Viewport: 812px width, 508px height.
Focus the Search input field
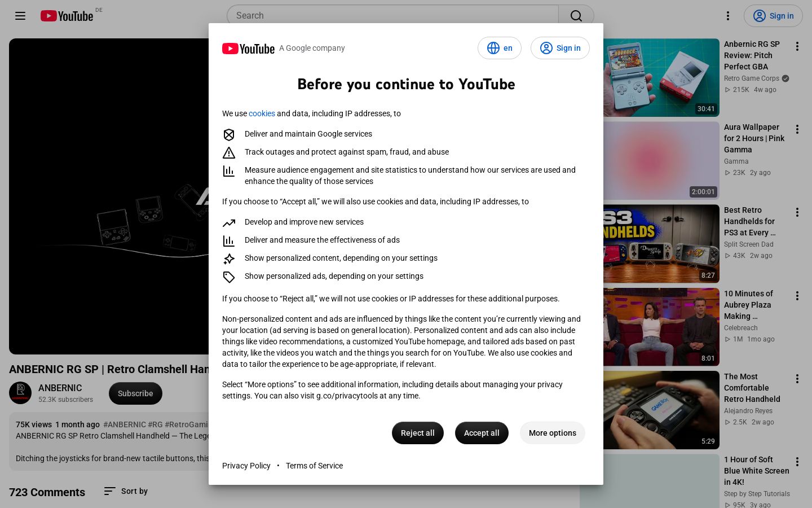(x=392, y=16)
